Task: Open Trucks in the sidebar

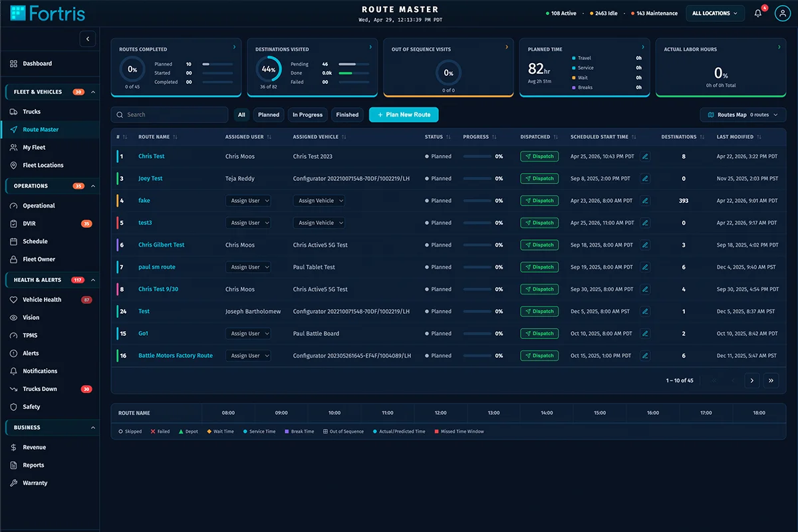Action: click(x=50, y=112)
